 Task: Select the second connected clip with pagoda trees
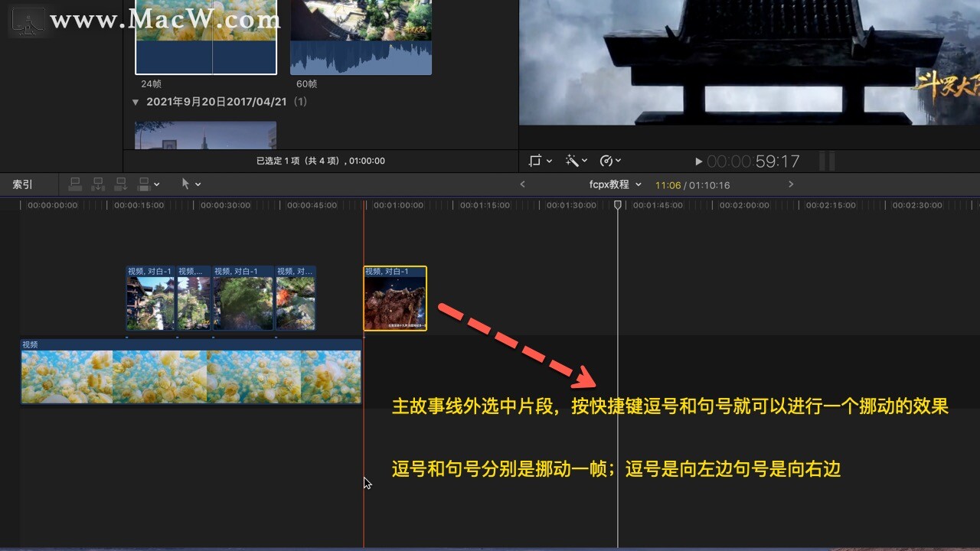tap(194, 298)
